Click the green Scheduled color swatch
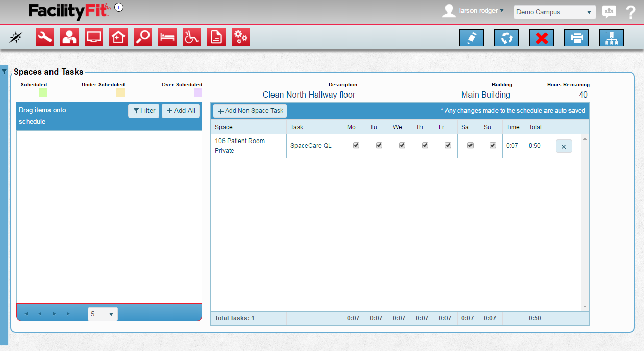Image resolution: width=644 pixels, height=351 pixels. point(43,92)
